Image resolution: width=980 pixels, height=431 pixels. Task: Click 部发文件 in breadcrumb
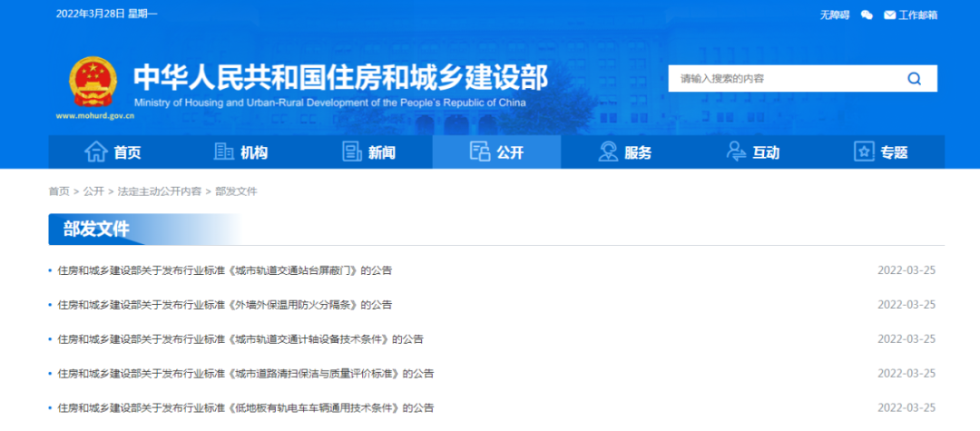(236, 191)
